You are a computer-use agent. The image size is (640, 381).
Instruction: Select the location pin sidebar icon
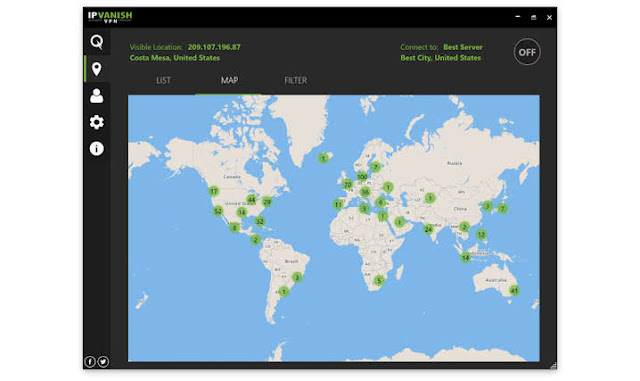click(x=97, y=69)
